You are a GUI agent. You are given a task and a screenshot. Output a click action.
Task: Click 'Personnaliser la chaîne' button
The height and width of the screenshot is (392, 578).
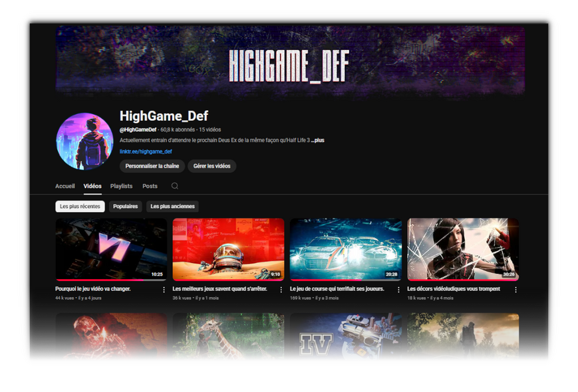tap(152, 166)
